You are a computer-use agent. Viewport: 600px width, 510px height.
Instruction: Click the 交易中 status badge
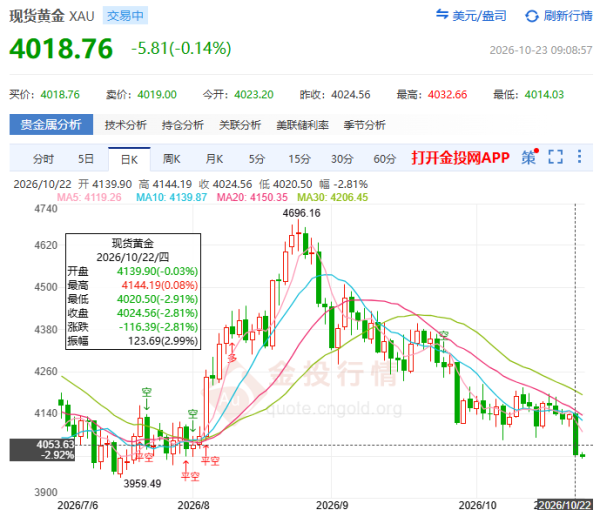125,16
